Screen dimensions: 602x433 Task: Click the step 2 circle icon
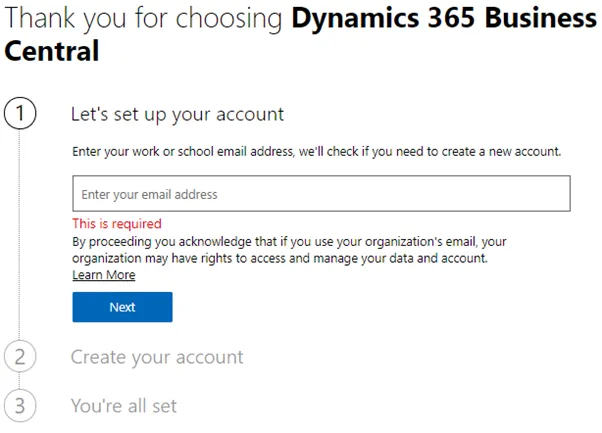(x=20, y=356)
